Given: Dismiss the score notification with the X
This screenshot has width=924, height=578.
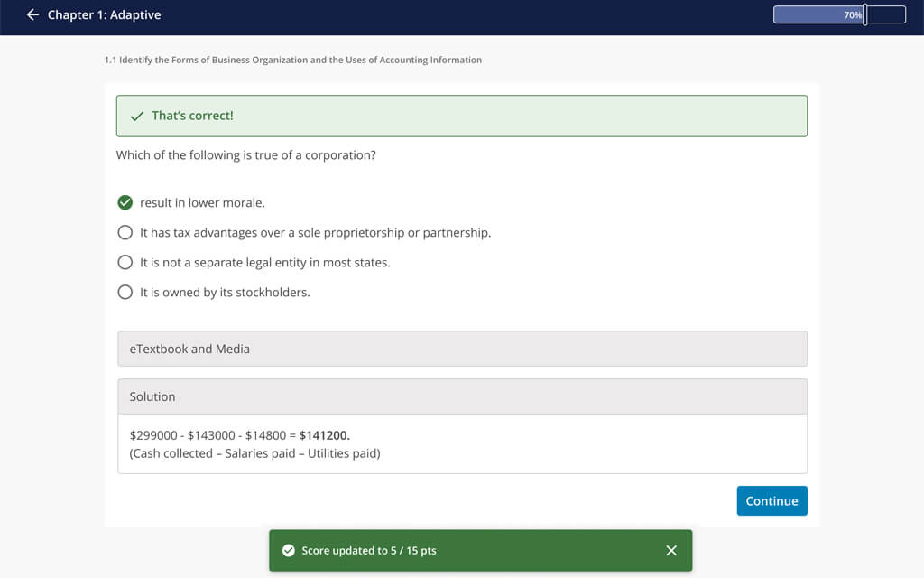Looking at the screenshot, I should pyautogui.click(x=671, y=550).
